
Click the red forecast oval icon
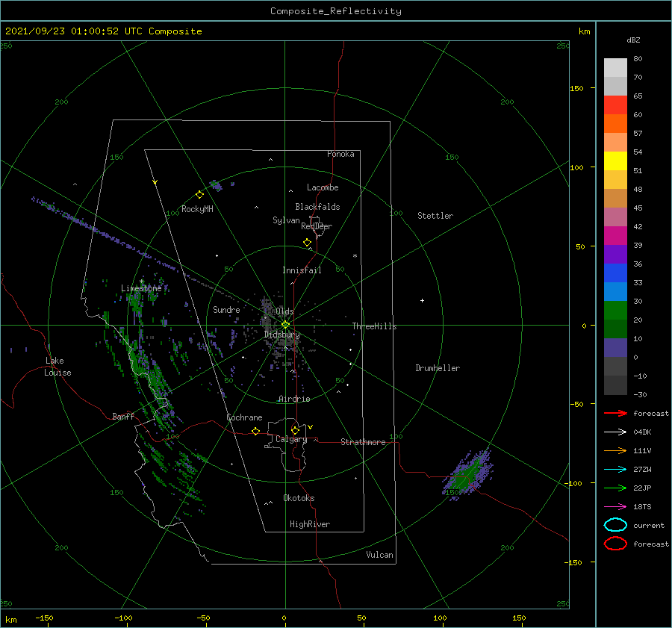coord(615,544)
